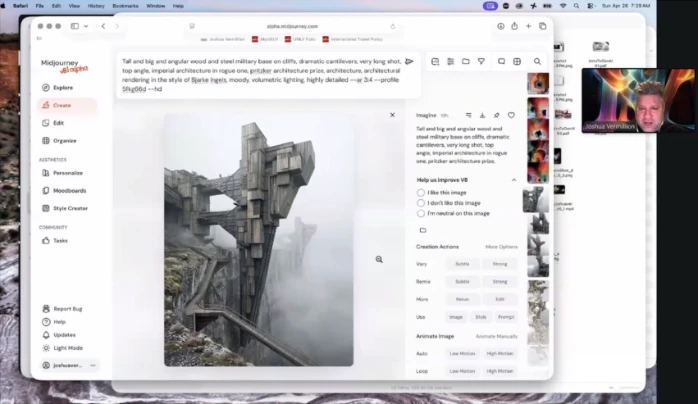This screenshot has width=698, height=404.
Task: Open Spotlight search in the macOS menu bar
Action: [576, 6]
